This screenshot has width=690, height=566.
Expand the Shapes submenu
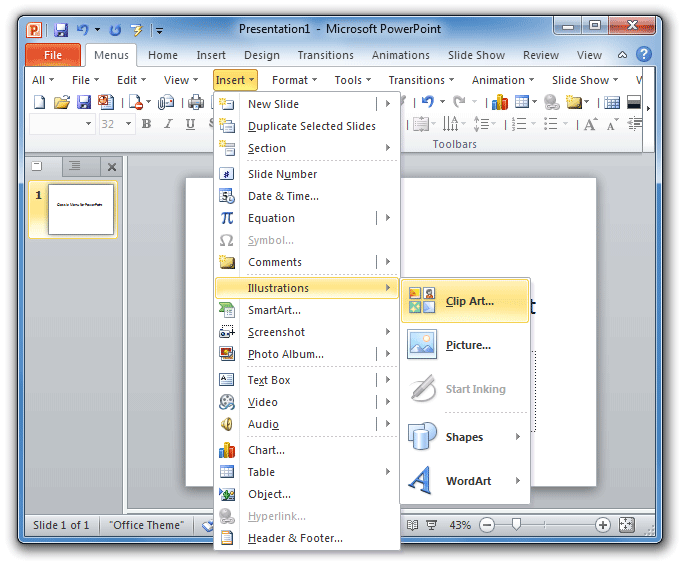coord(465,437)
